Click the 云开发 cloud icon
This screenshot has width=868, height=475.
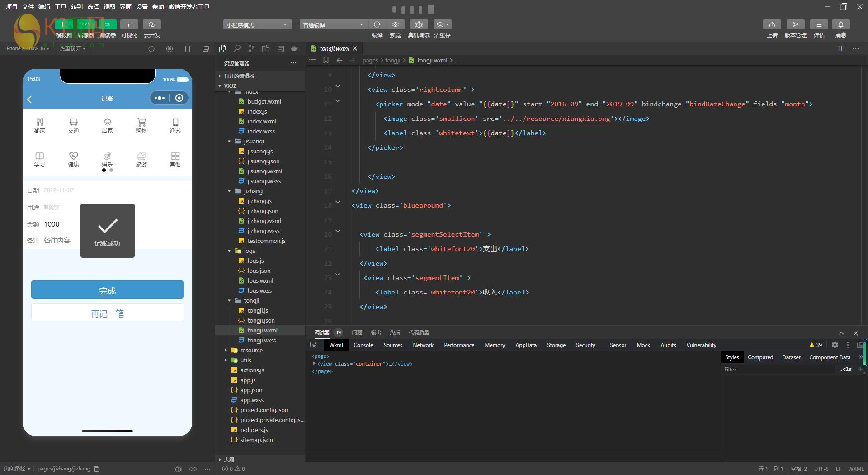coord(152,24)
